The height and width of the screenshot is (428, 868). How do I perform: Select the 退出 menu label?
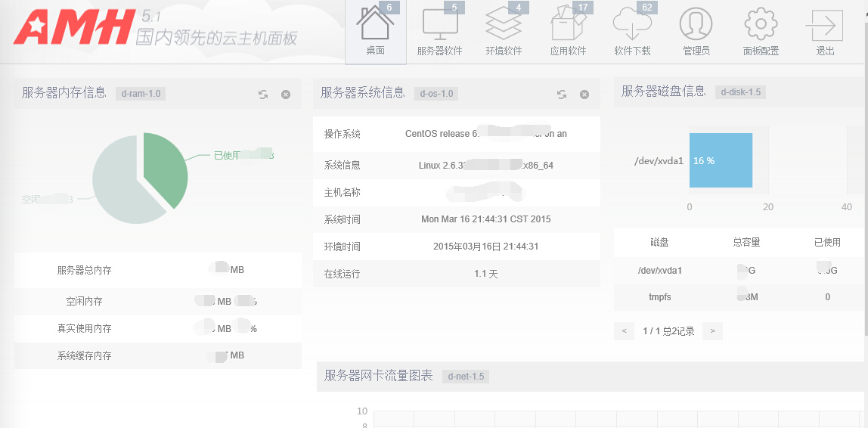[x=826, y=51]
